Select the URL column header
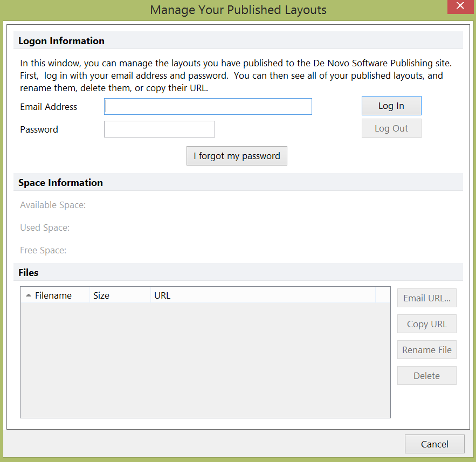476x462 pixels. tap(162, 295)
